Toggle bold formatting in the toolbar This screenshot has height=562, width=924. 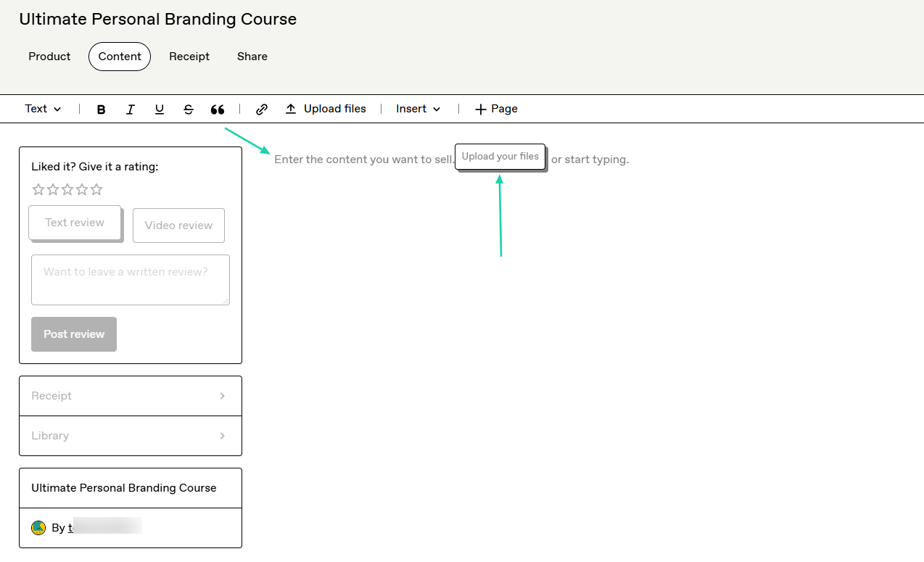102,109
